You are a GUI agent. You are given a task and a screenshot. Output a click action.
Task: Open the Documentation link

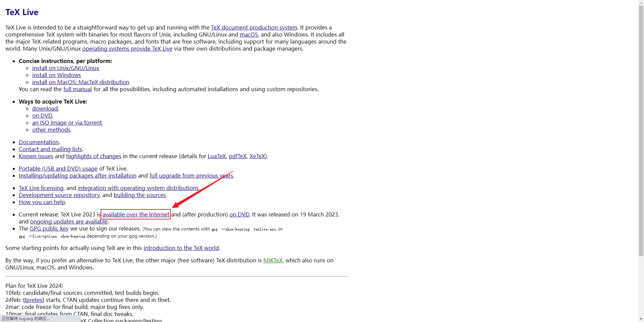pyautogui.click(x=39, y=142)
